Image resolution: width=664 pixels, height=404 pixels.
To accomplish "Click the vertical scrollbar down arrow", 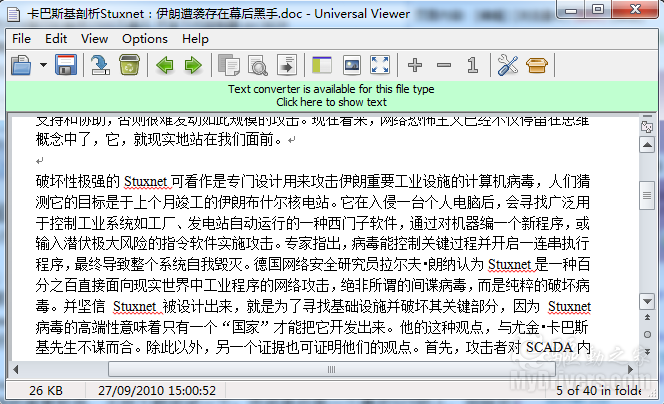I will coord(647,302).
